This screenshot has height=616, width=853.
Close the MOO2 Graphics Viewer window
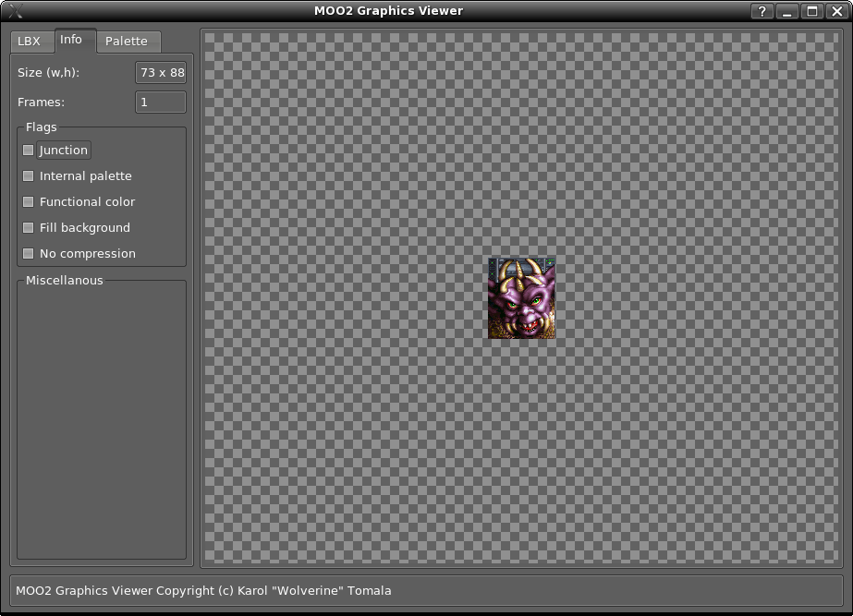[837, 11]
